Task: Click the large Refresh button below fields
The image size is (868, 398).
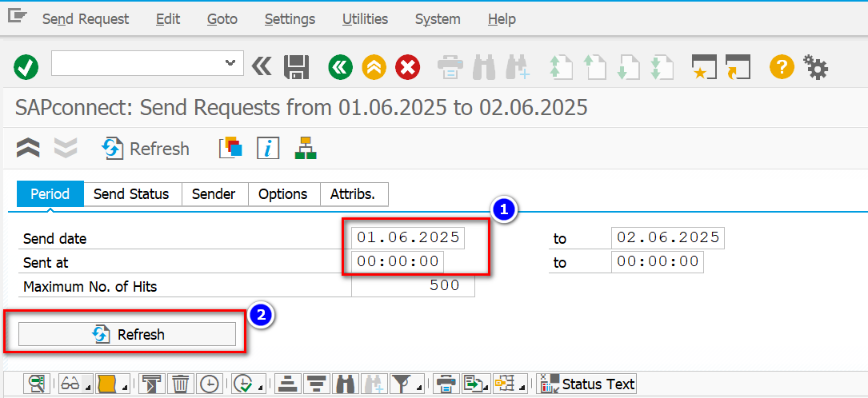Action: [x=127, y=334]
